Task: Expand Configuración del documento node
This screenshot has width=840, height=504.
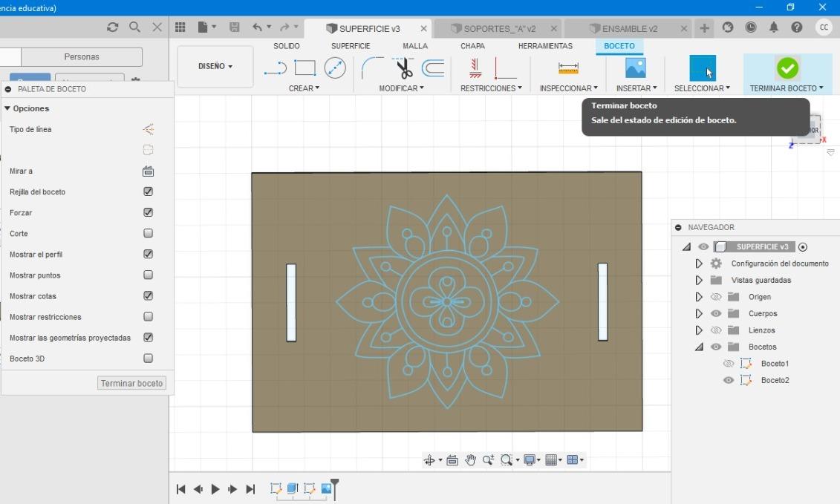Action: pyautogui.click(x=699, y=264)
